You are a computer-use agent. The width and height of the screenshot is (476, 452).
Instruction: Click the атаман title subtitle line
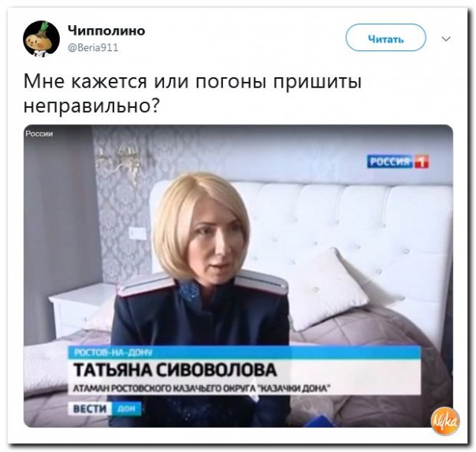(202, 388)
